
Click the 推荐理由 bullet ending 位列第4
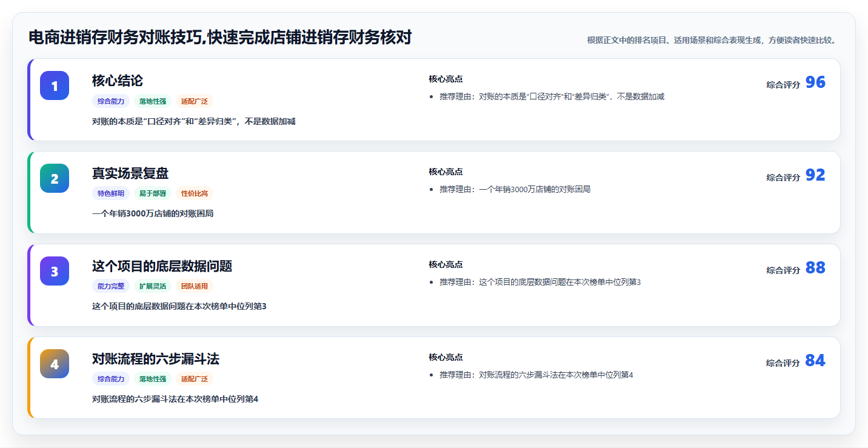[x=536, y=375]
